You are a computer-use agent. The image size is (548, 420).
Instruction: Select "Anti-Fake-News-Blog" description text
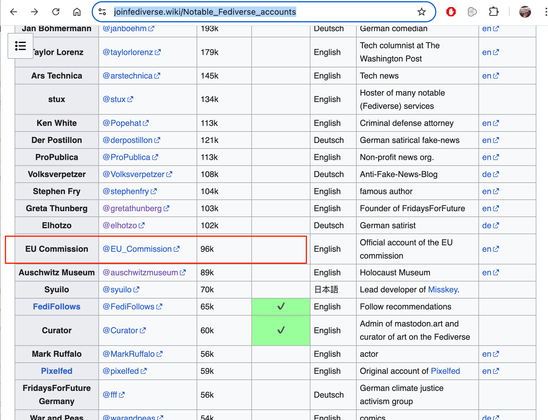click(398, 174)
